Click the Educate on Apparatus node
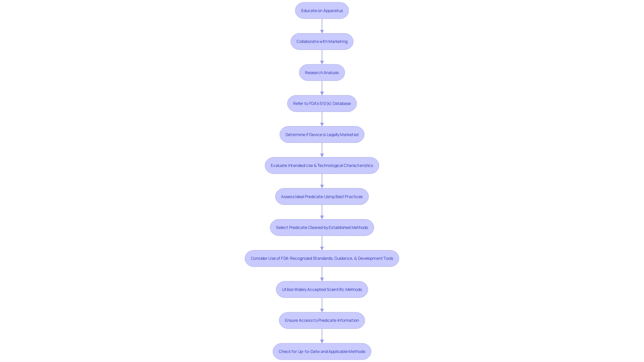 (x=322, y=10)
